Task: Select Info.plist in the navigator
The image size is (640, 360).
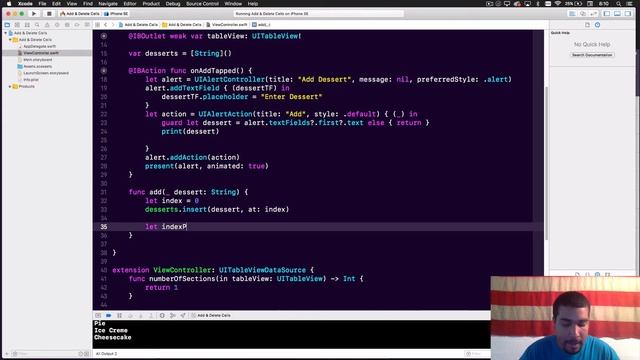Action: (31, 80)
